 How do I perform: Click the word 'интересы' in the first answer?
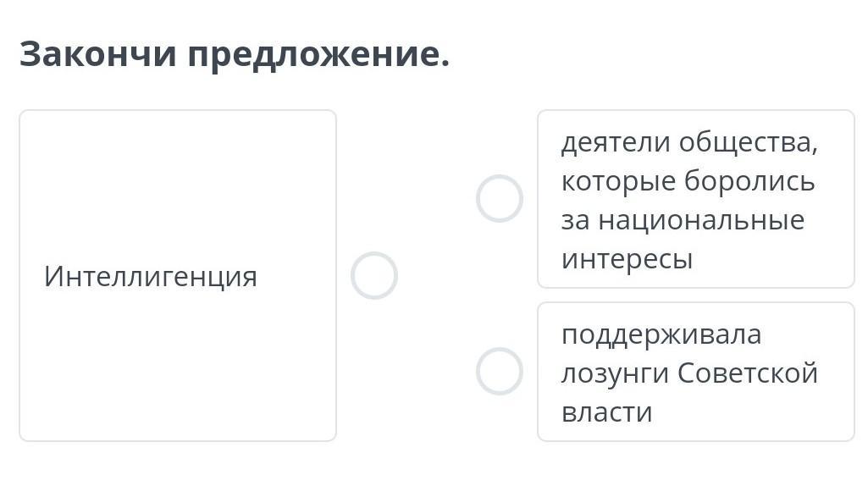(627, 259)
